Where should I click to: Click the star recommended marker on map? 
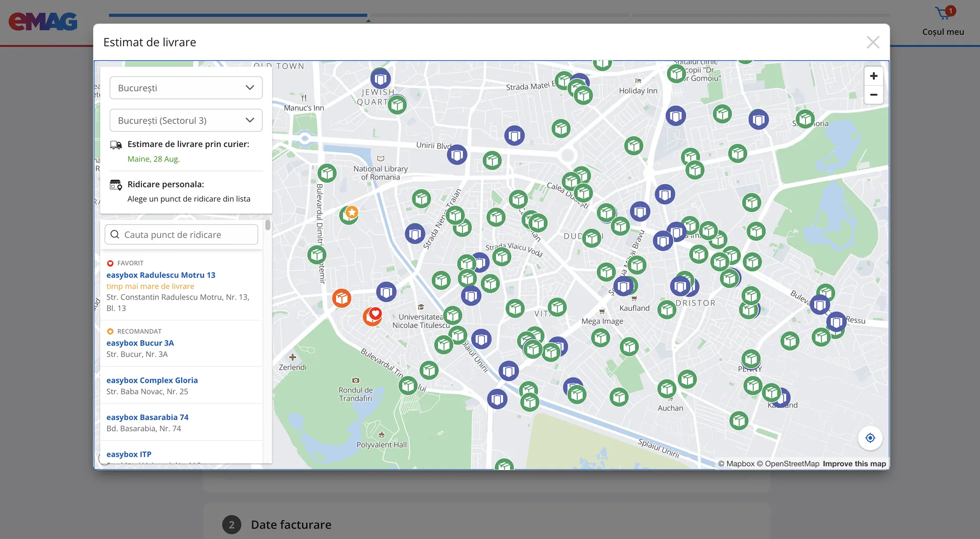[350, 214]
